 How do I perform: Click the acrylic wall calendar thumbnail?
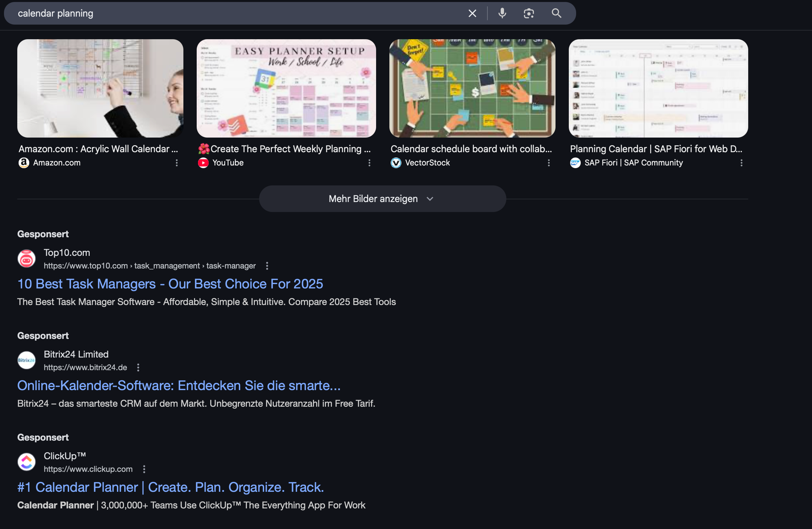(x=100, y=88)
